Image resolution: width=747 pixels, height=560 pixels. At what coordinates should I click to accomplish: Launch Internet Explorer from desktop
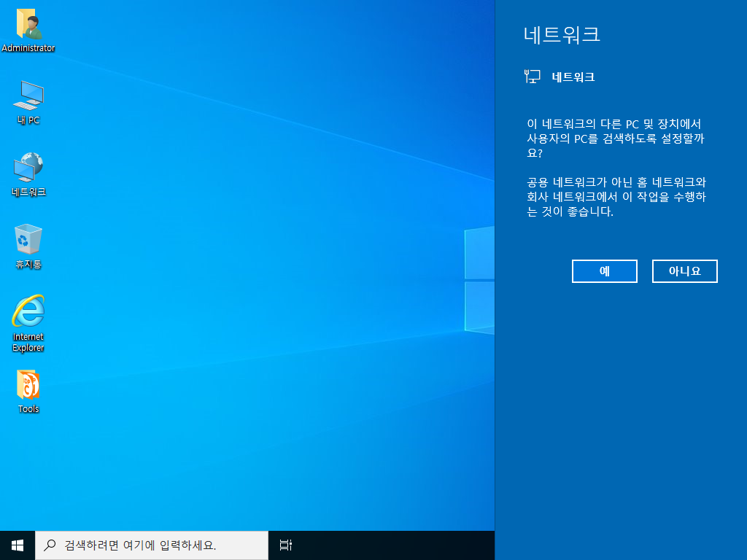point(28,323)
